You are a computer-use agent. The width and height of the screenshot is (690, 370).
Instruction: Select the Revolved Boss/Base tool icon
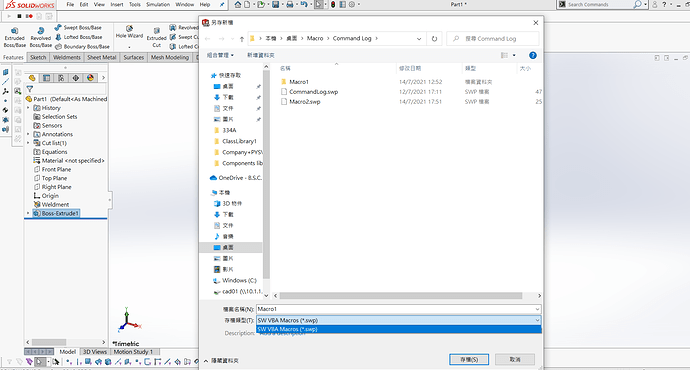coord(40,31)
